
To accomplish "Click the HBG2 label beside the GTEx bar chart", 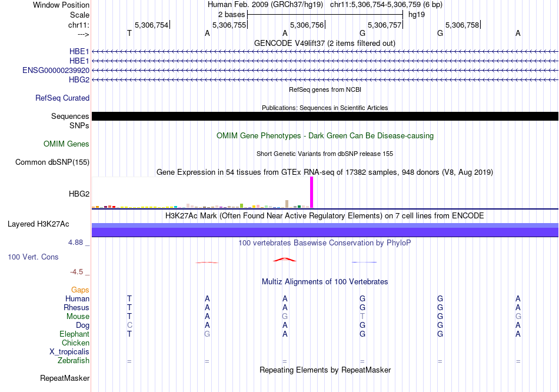I will click(x=79, y=194).
